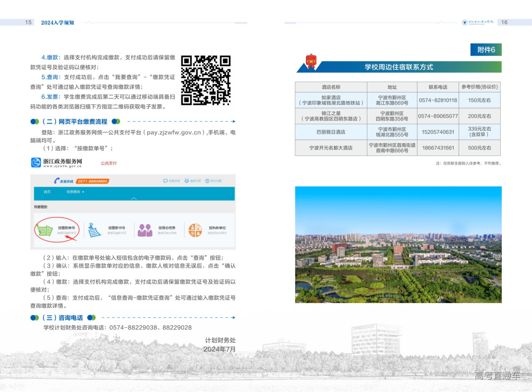Click the blue phone hotline icon
Viewport: 532px width, 392px height.
(x=57, y=181)
